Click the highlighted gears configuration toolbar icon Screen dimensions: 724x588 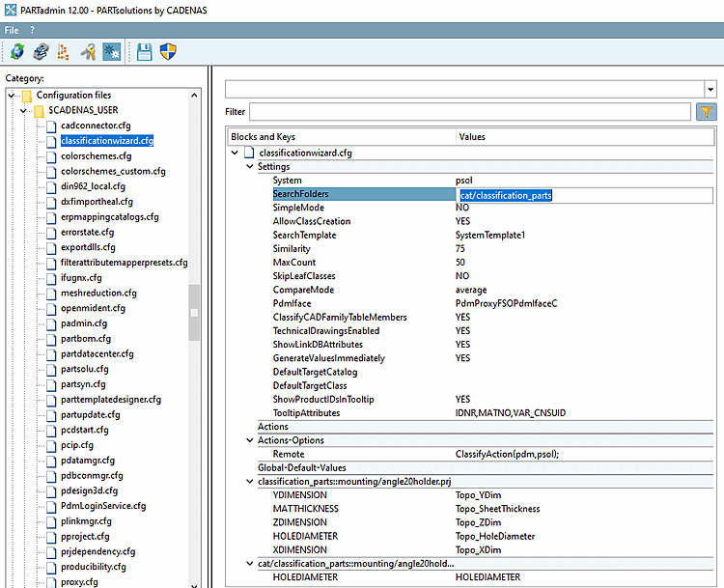[112, 52]
